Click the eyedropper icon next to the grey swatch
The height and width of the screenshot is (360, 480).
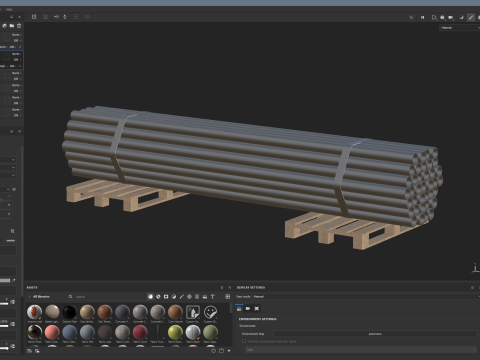(14, 280)
